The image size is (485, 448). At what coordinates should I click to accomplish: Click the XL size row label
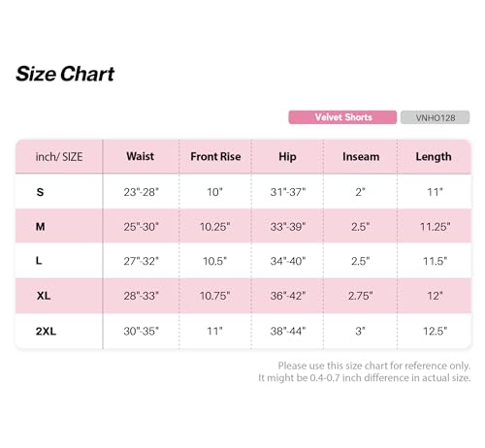44,296
